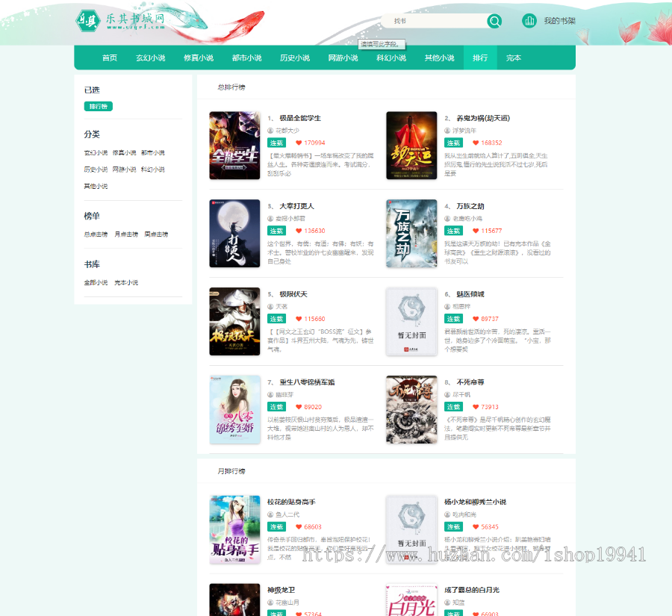Viewport: 672px width, 616px height.
Task: Open the bookshelf icon in header
Action: 529,21
